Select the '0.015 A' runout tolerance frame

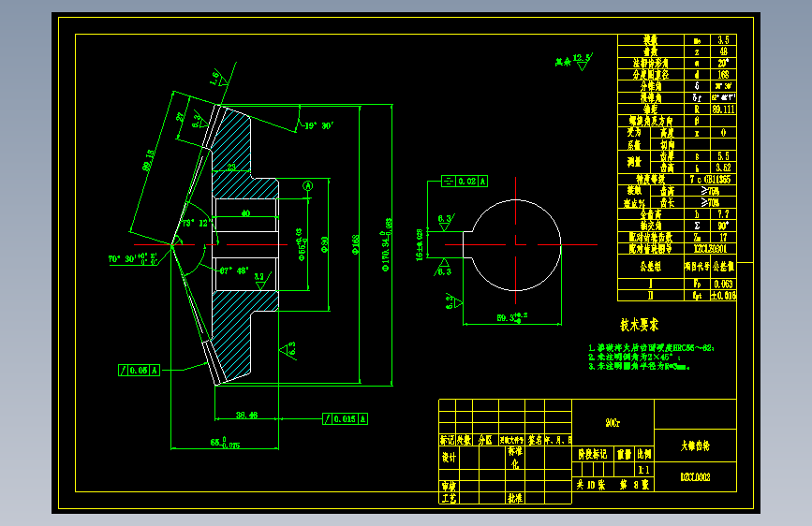[x=345, y=418]
